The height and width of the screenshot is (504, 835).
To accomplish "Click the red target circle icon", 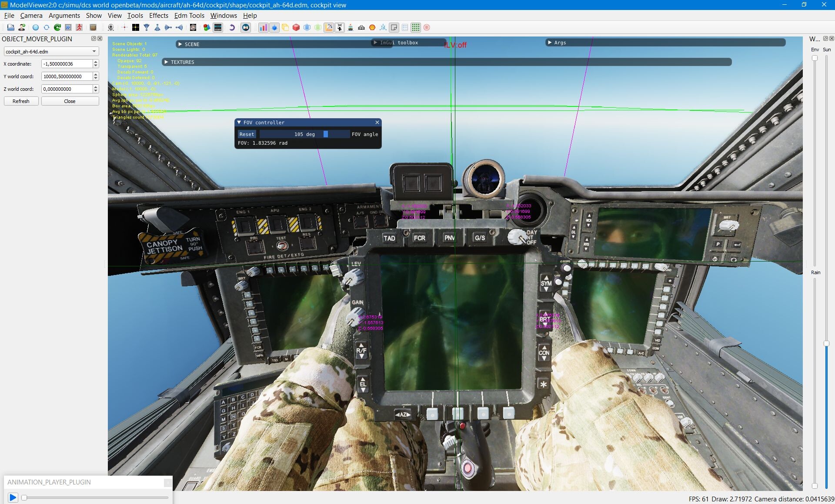I will [427, 27].
